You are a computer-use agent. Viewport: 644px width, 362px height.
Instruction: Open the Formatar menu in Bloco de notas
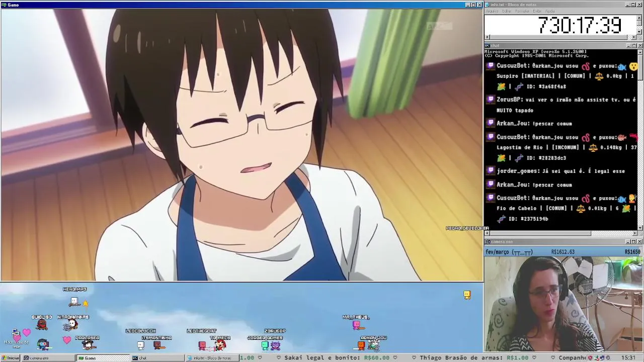(522, 11)
